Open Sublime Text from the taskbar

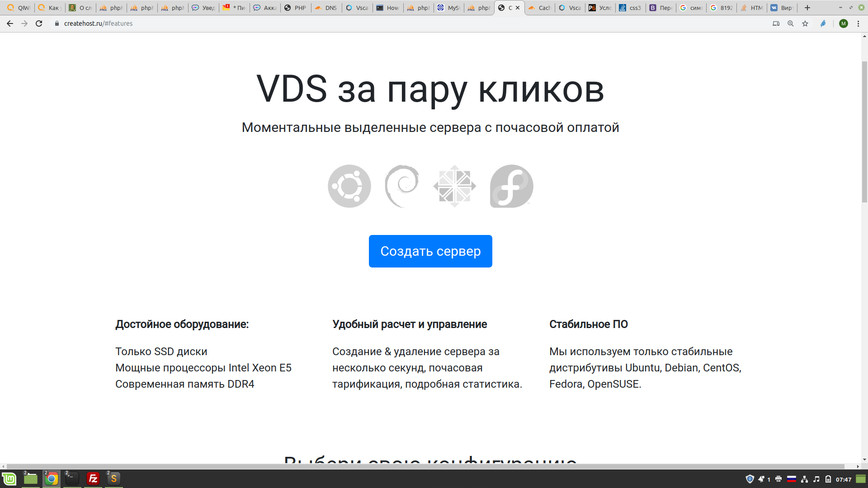click(114, 479)
